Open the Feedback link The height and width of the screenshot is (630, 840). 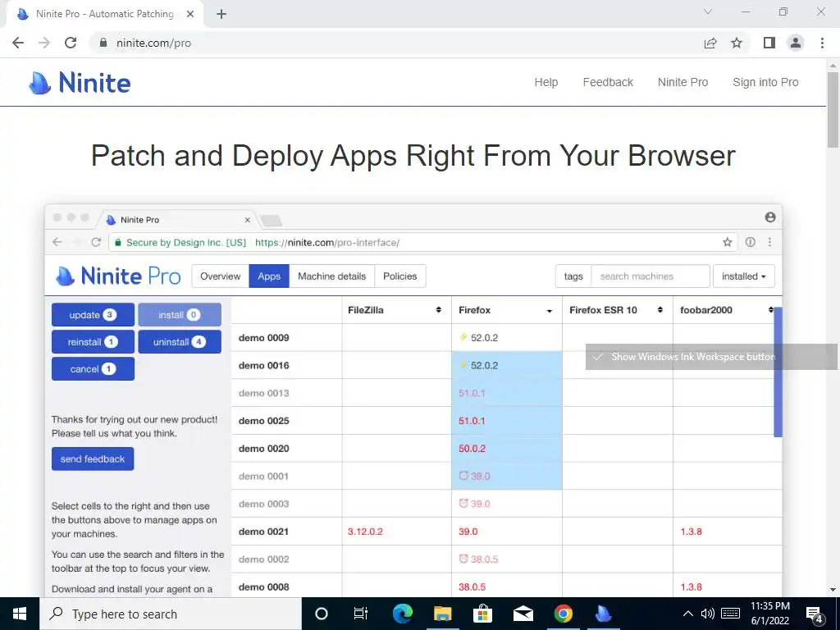click(x=608, y=83)
